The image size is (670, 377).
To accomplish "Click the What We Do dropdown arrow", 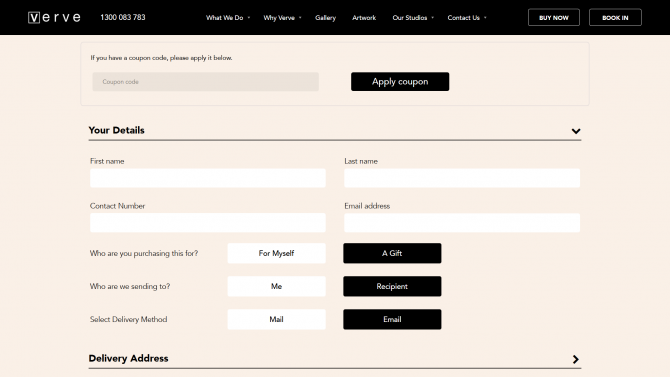I will point(249,18).
